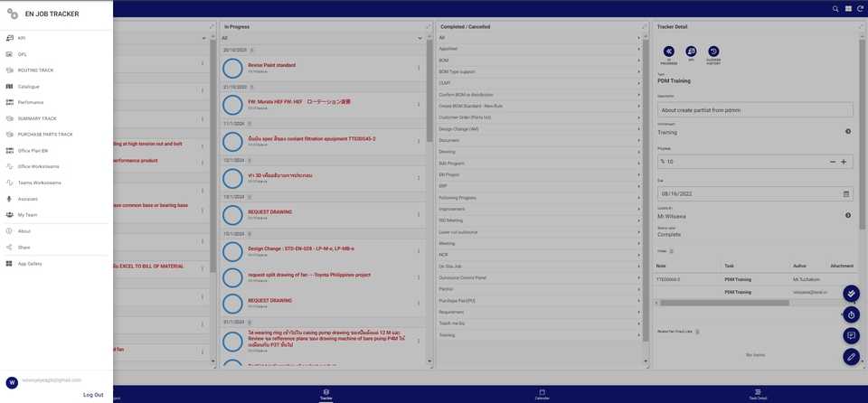Click the Share icon

9,248
